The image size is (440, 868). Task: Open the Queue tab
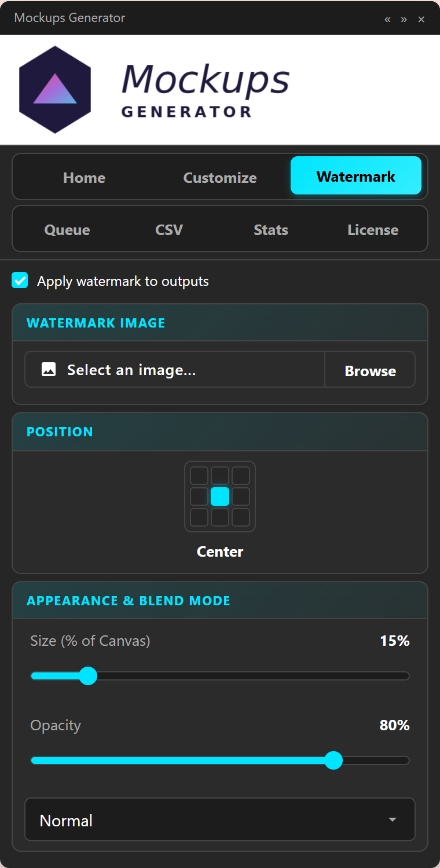click(x=67, y=229)
